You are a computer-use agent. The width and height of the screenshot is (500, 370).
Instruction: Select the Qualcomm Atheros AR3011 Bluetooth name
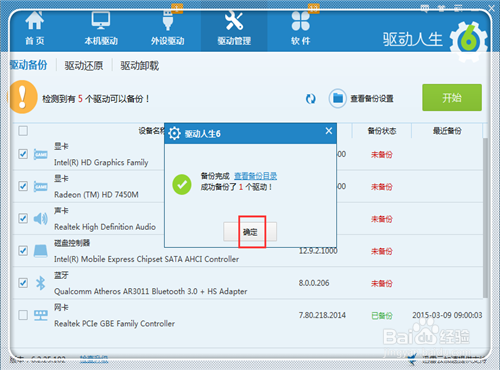pyautogui.click(x=151, y=291)
